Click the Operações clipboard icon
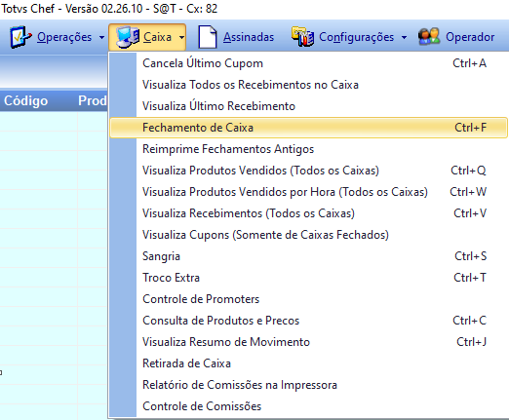This screenshot has height=420, width=509. click(x=20, y=37)
